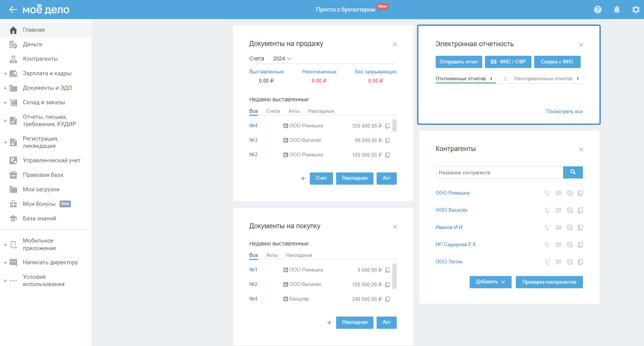The width and height of the screenshot is (644, 346).
Task: Open Управленческий учет section
Action: (46, 160)
